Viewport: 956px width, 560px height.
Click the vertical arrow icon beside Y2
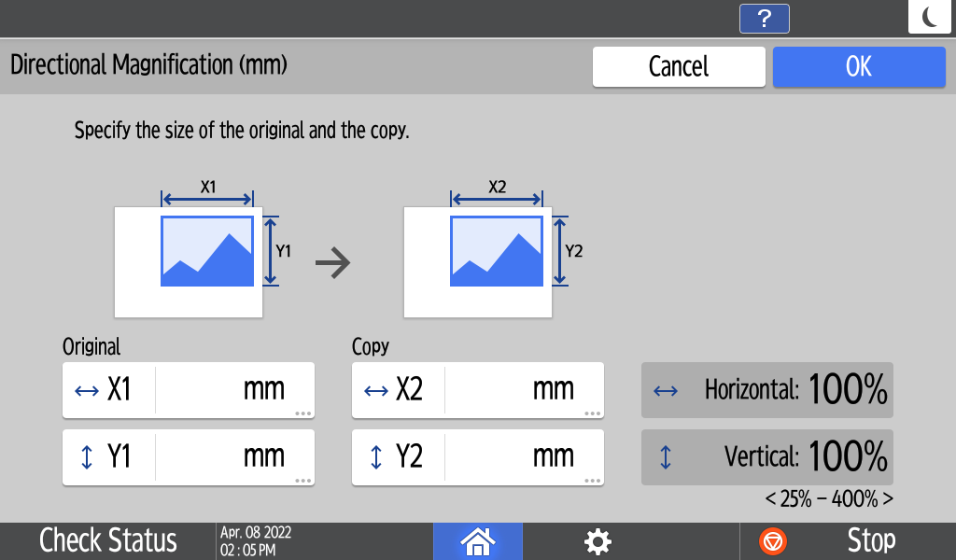point(376,457)
